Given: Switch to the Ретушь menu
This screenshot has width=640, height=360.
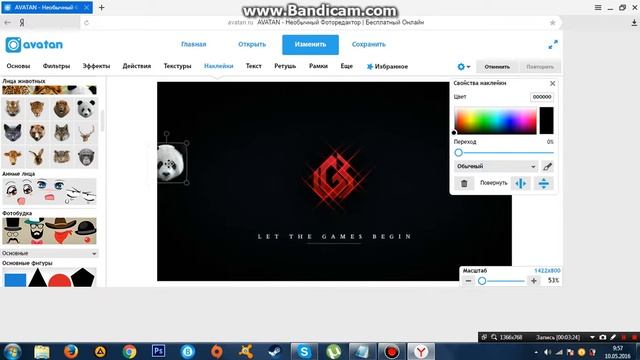Looking at the screenshot, I should [285, 66].
